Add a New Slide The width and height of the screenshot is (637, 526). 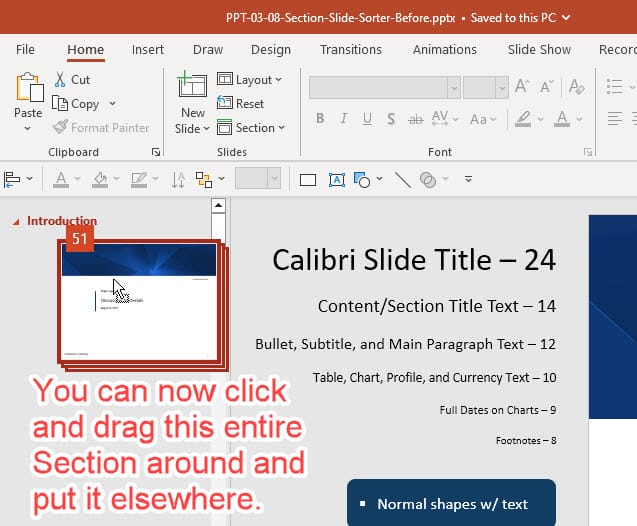click(x=192, y=84)
